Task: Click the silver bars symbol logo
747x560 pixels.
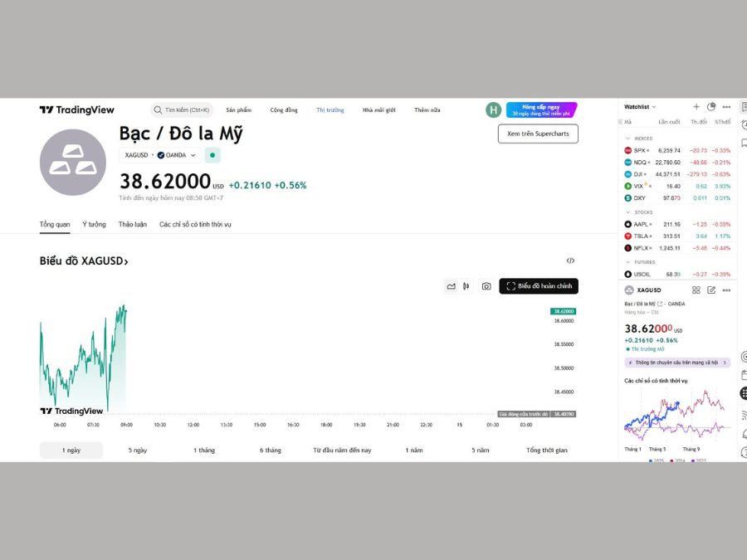Action: pos(73,162)
